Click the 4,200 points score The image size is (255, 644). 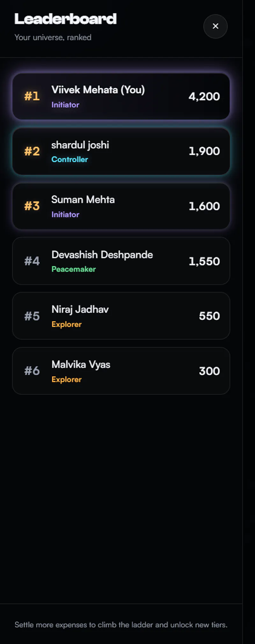(x=204, y=97)
